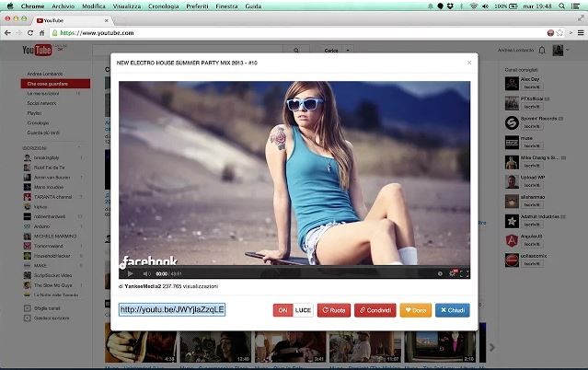588x370 pixels.
Task: Click the browser home icon
Action: pos(41,33)
